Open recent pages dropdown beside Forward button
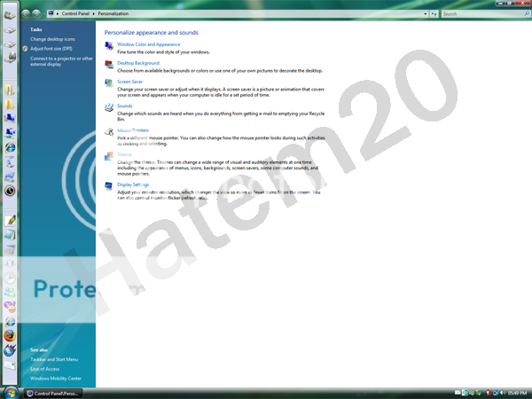The image size is (532, 399). pyautogui.click(x=43, y=14)
